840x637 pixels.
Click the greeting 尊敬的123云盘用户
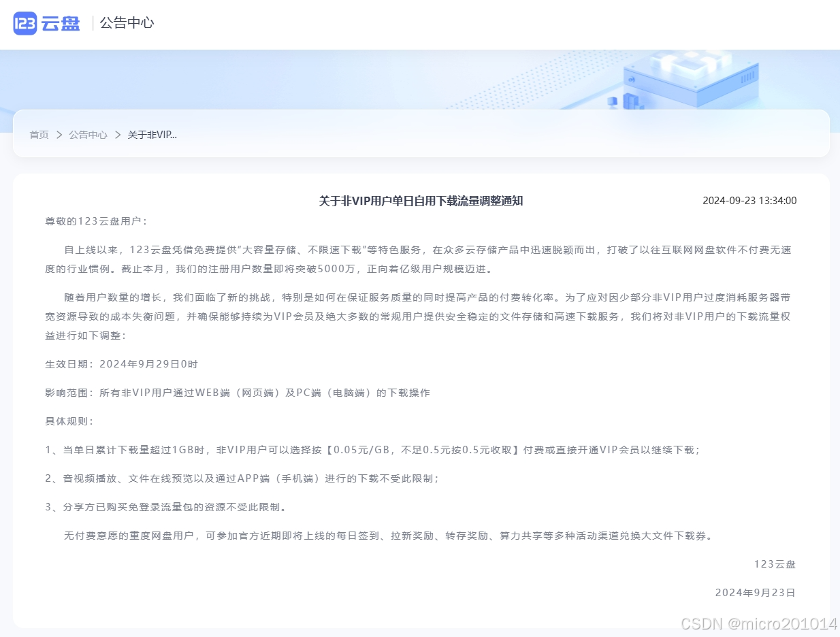coord(96,221)
